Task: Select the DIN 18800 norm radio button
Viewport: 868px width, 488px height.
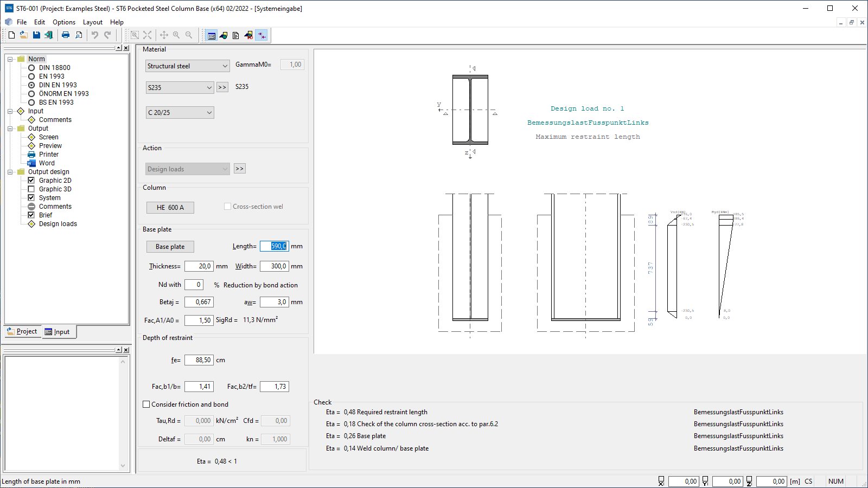Action: 31,68
